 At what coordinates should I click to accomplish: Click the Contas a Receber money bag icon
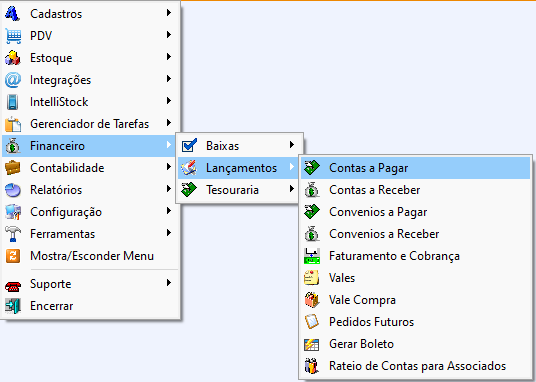click(312, 190)
